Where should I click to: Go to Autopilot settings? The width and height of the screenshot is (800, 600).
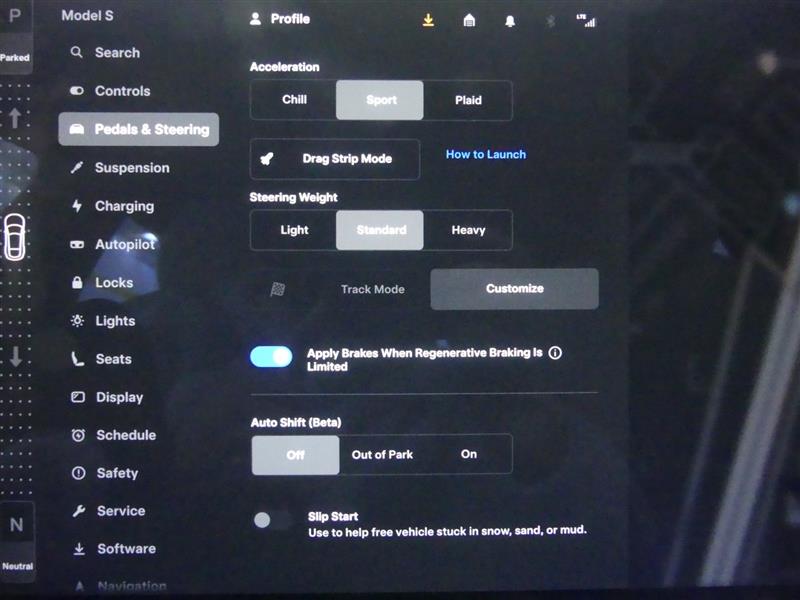click(125, 244)
